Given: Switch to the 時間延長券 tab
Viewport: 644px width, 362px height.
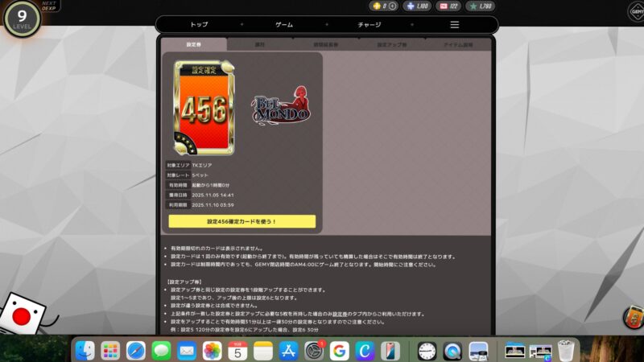Looking at the screenshot, I should 325,45.
